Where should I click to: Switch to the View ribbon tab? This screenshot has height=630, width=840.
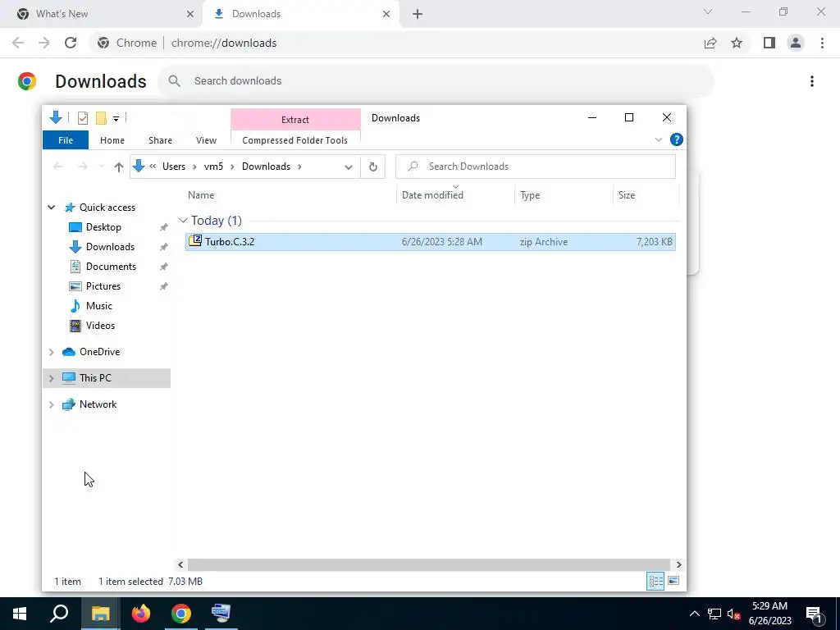click(x=206, y=140)
